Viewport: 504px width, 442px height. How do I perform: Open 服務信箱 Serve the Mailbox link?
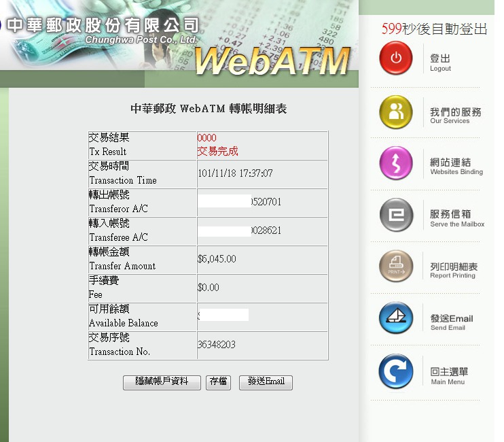457,218
